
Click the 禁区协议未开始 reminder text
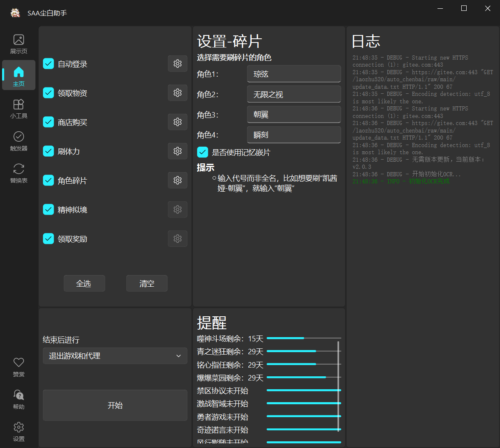[x=222, y=390]
